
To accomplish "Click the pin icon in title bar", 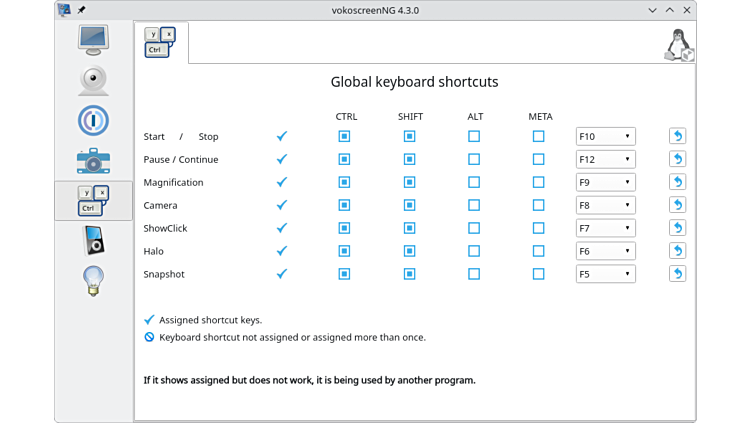I will [81, 9].
